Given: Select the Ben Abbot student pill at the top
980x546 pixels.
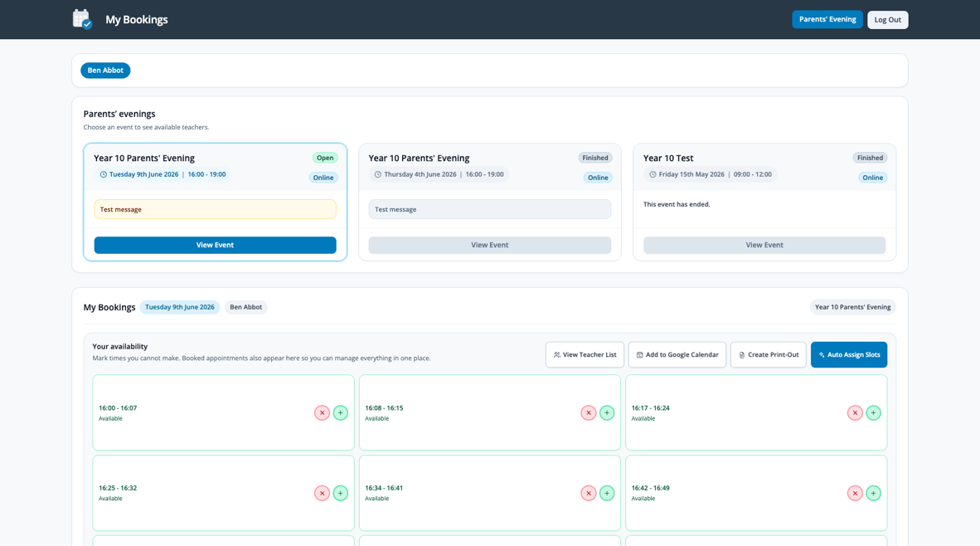Looking at the screenshot, I should click(105, 70).
